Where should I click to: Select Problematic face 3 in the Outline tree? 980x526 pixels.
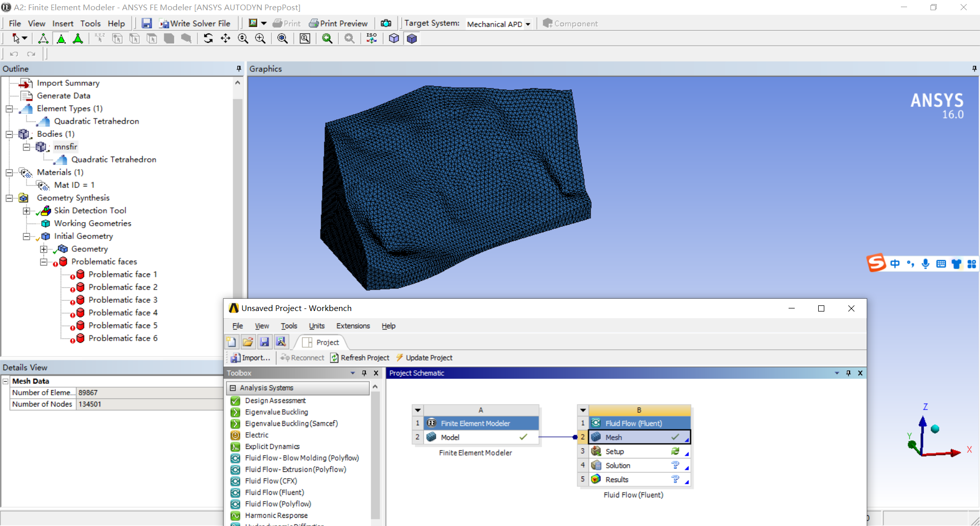(x=122, y=300)
